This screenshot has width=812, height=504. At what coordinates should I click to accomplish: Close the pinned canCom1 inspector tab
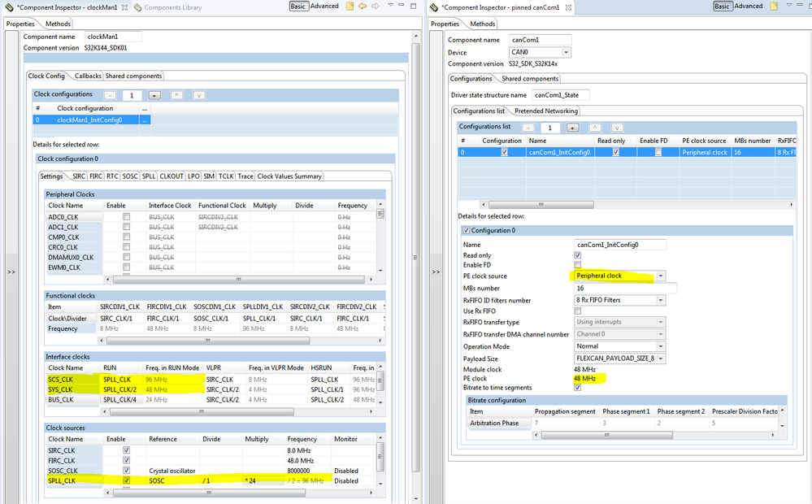pyautogui.click(x=568, y=8)
